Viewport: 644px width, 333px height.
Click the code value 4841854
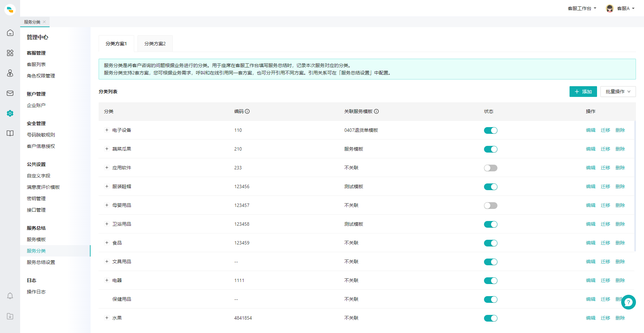click(243, 318)
